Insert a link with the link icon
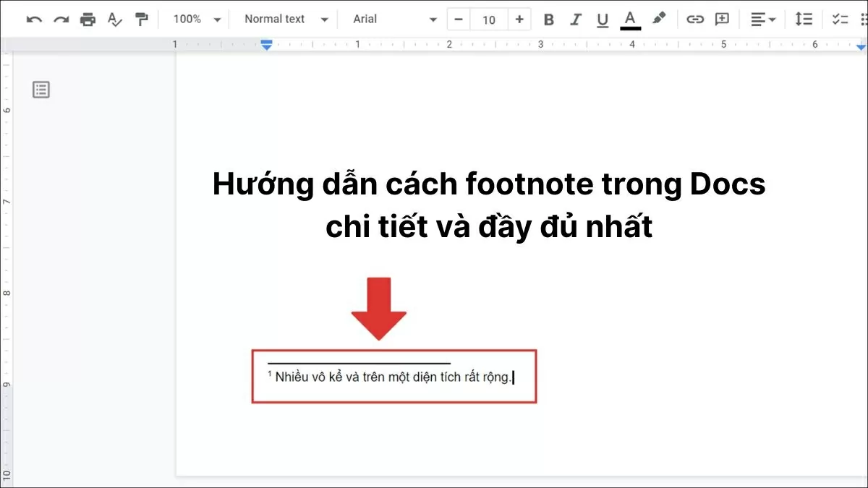Viewport: 868px width, 488px height. click(696, 19)
